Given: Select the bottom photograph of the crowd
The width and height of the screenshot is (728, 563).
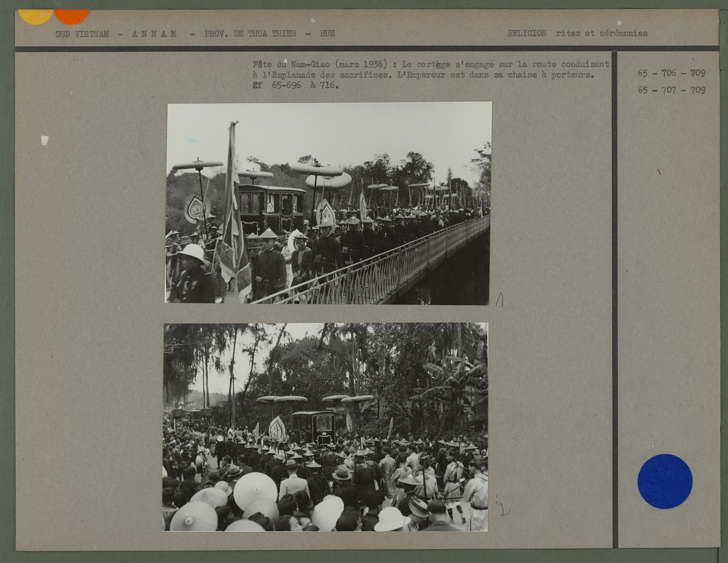Looking at the screenshot, I should [325, 427].
